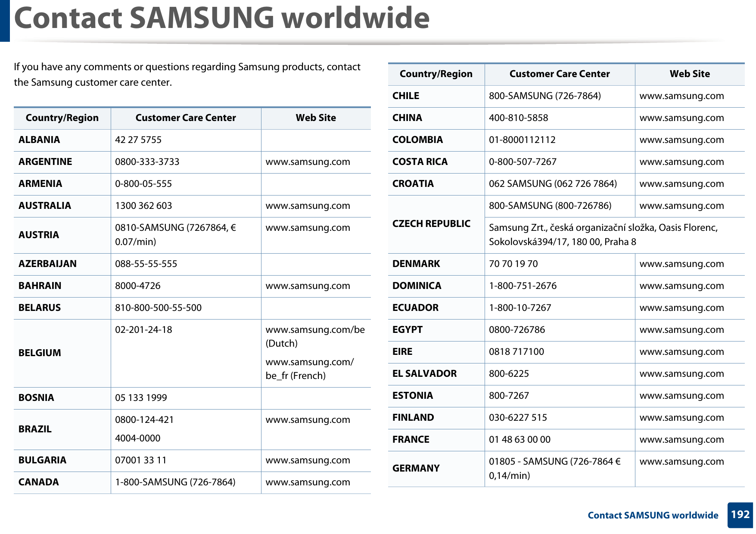This screenshot has height=534, width=756.
Task: Select the BAHRAIN country cell
Action: coord(62,286)
